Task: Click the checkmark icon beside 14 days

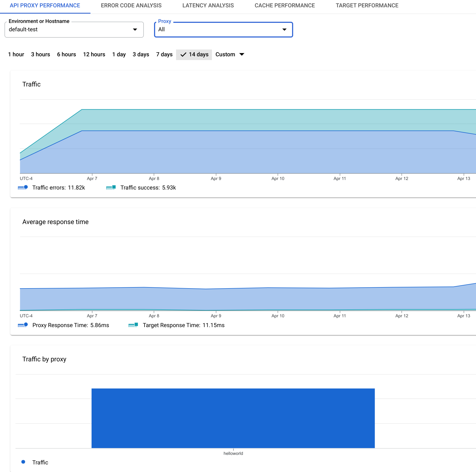Action: pos(183,54)
